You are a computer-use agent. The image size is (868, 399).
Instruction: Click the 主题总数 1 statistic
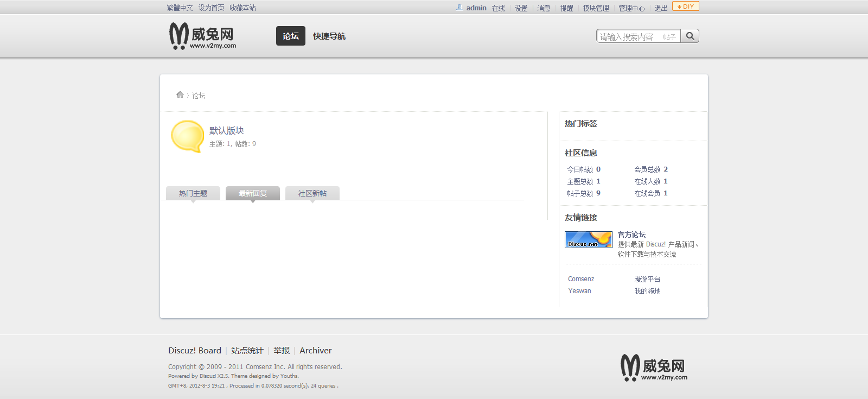[584, 181]
